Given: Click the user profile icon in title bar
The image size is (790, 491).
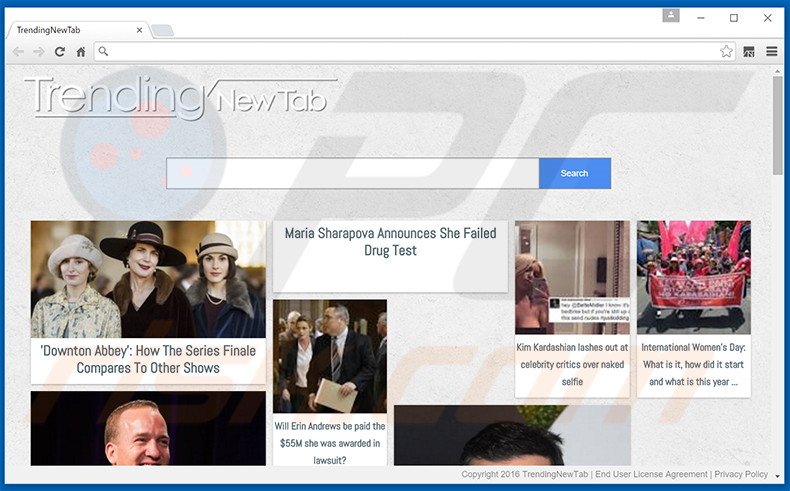Looking at the screenshot, I should pos(671,16).
